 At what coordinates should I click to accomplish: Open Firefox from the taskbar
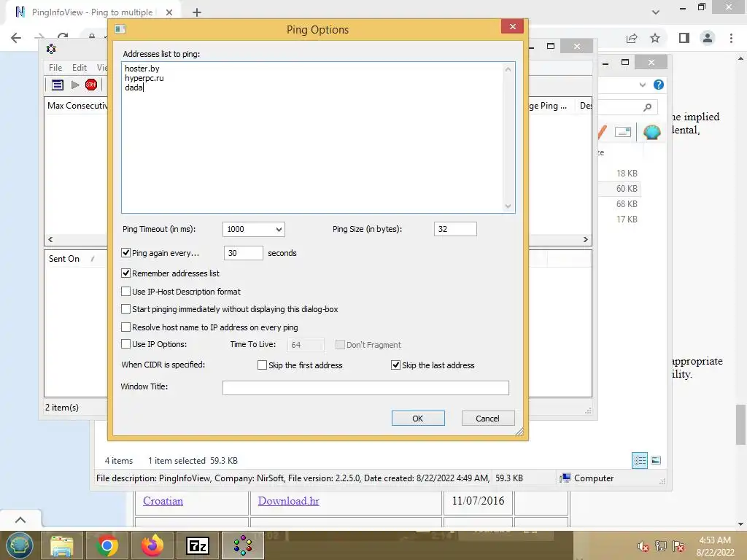pyautogui.click(x=152, y=545)
